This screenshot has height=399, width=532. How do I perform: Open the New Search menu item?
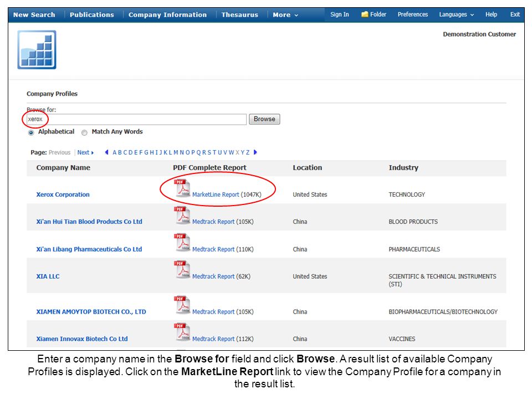[x=34, y=15]
